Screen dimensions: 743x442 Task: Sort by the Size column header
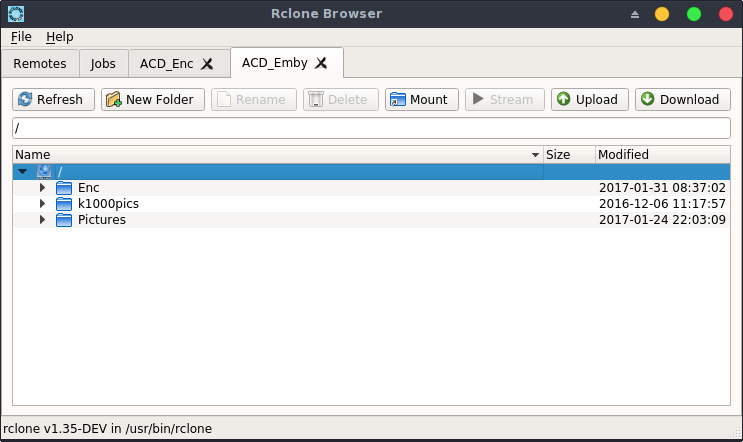[569, 154]
